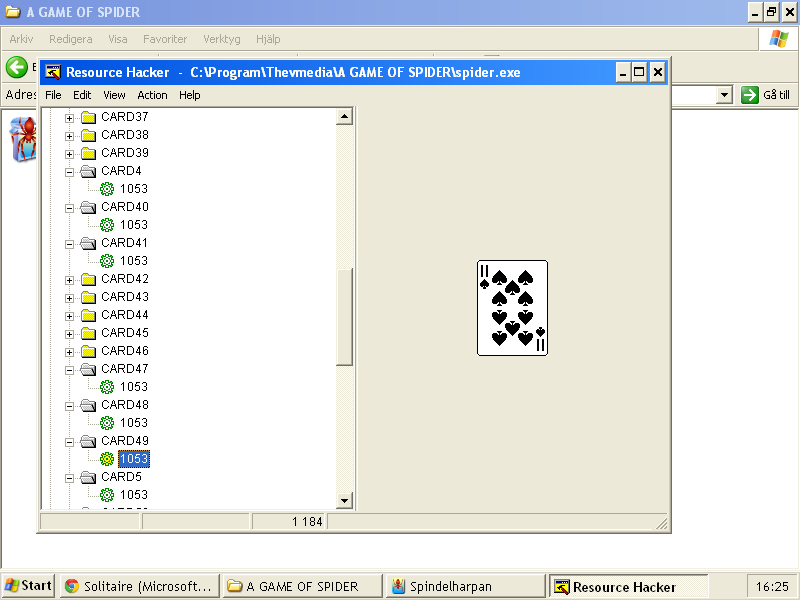800x600 pixels.
Task: Expand the CARD42 tree node
Action: tap(69, 280)
